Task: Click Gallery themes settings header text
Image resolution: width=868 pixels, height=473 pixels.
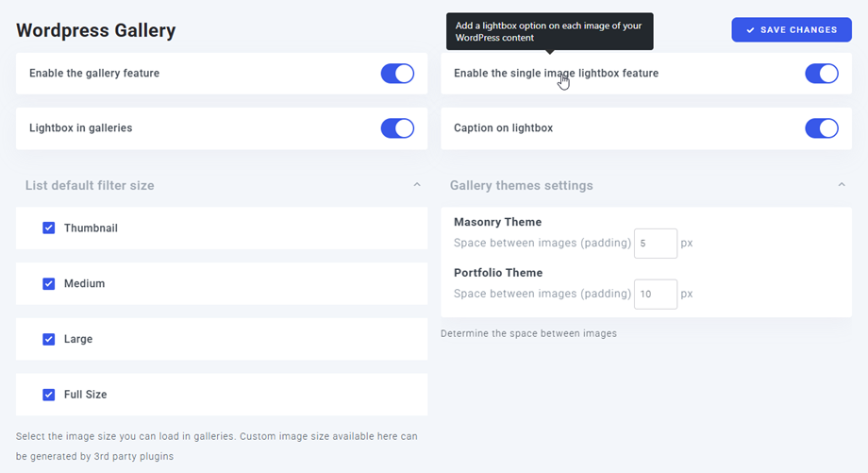Action: 521,186
